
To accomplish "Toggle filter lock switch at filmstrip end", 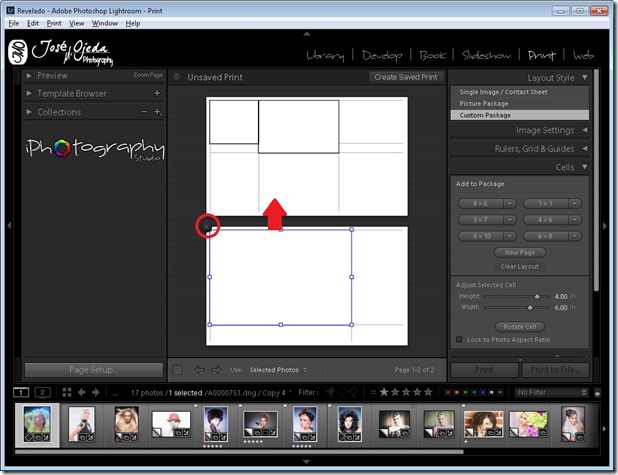I will 598,393.
